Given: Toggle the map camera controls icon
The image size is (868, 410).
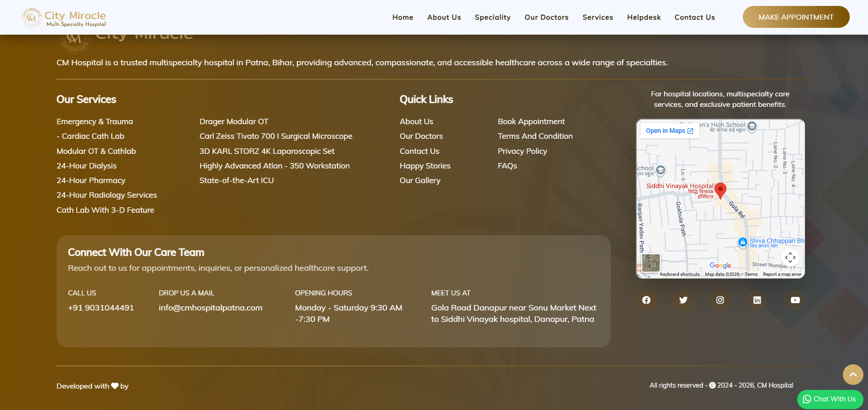Looking at the screenshot, I should pos(790,258).
